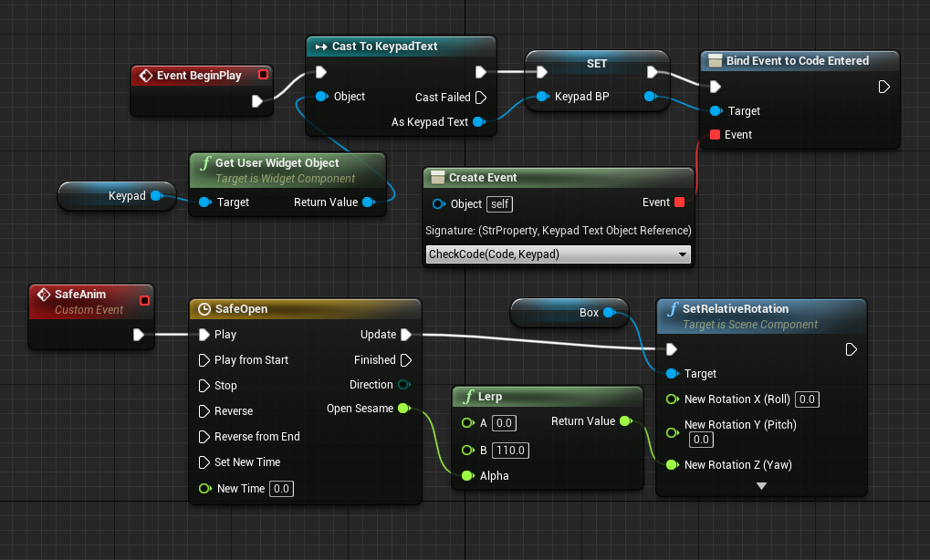This screenshot has width=930, height=560.
Task: Click the Direction output pin on SafeOpen
Action: 404,385
